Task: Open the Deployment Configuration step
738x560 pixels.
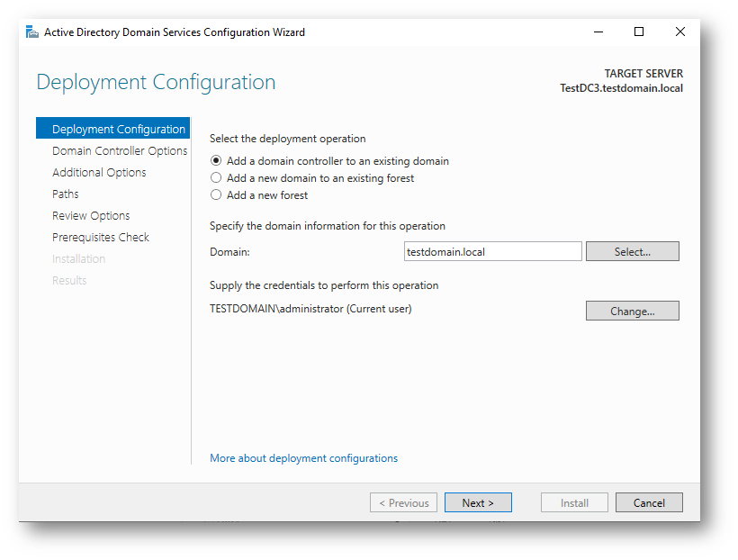Action: coord(118,130)
